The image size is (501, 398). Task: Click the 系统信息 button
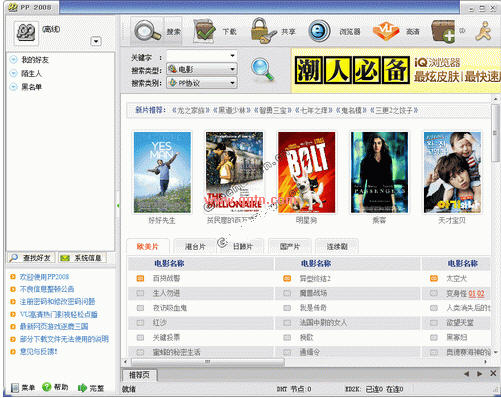[82, 258]
